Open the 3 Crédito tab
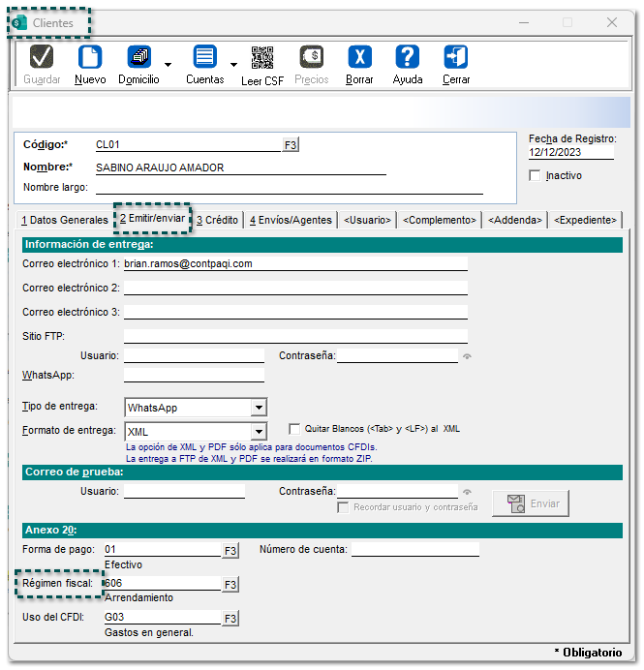 pyautogui.click(x=217, y=220)
